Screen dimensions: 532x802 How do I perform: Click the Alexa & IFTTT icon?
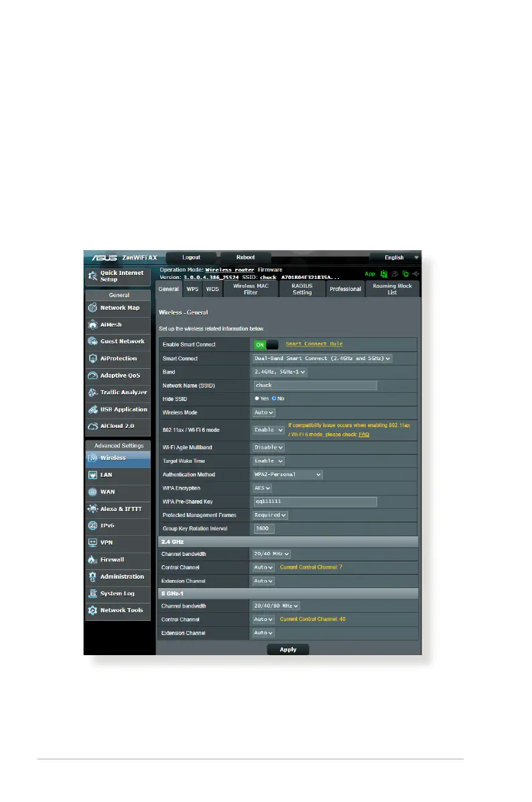click(x=92, y=509)
